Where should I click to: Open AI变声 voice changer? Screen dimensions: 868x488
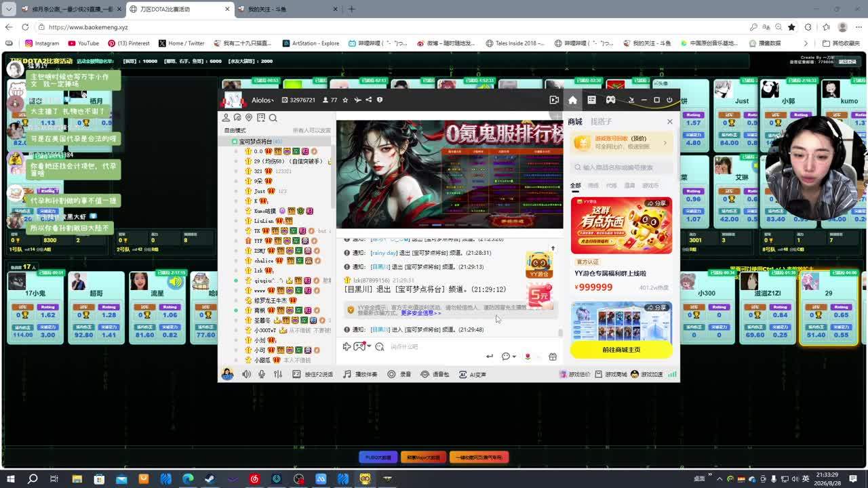[473, 374]
